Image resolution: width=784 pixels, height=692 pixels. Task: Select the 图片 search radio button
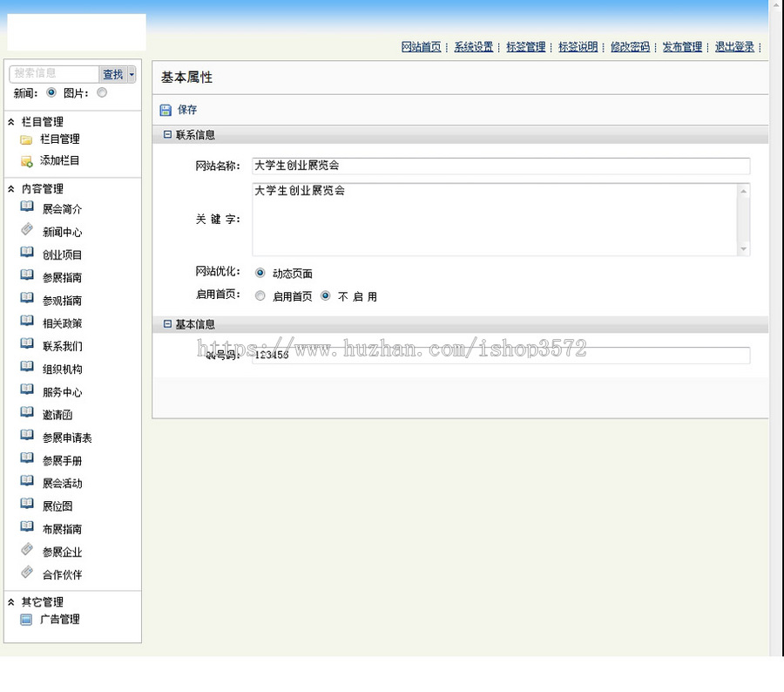tap(102, 92)
